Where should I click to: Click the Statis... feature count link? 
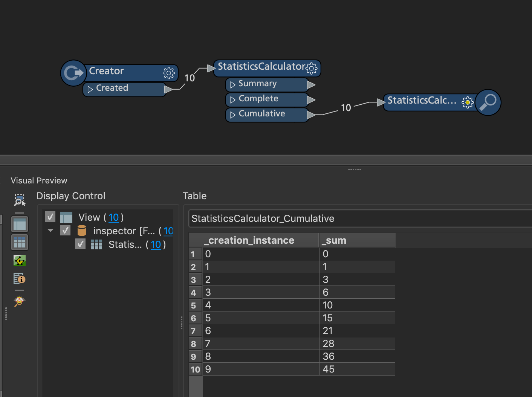tap(156, 244)
